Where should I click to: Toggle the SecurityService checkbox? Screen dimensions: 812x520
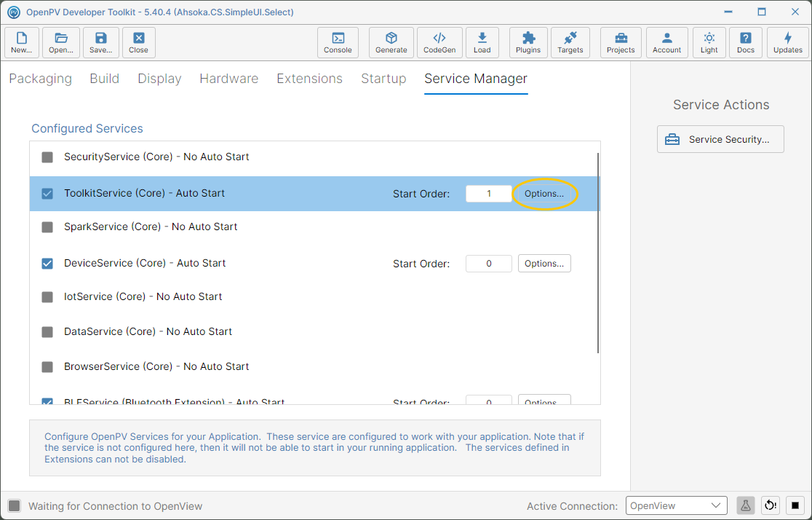coord(47,157)
